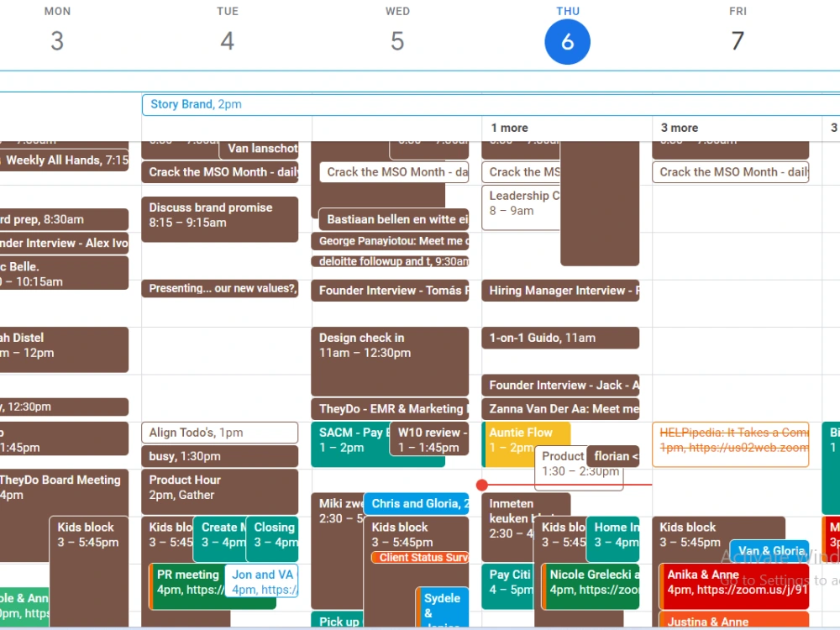Open Discuss brand promise 8:15 event
This screenshot has width=840, height=630.
(219, 219)
